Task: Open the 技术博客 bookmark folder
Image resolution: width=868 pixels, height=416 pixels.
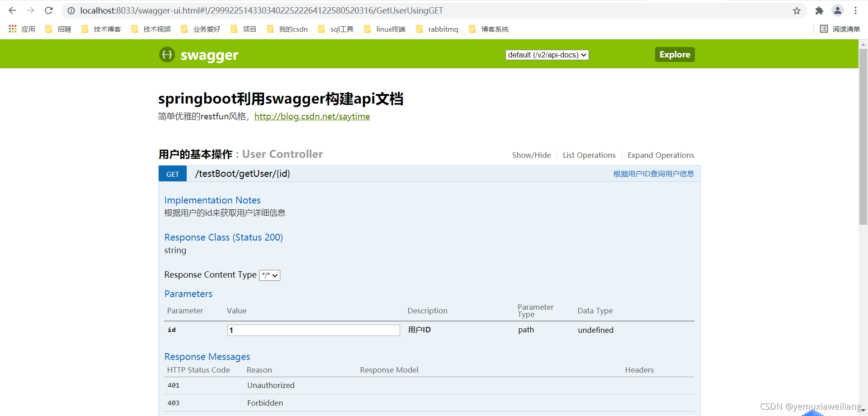Action: click(x=101, y=29)
